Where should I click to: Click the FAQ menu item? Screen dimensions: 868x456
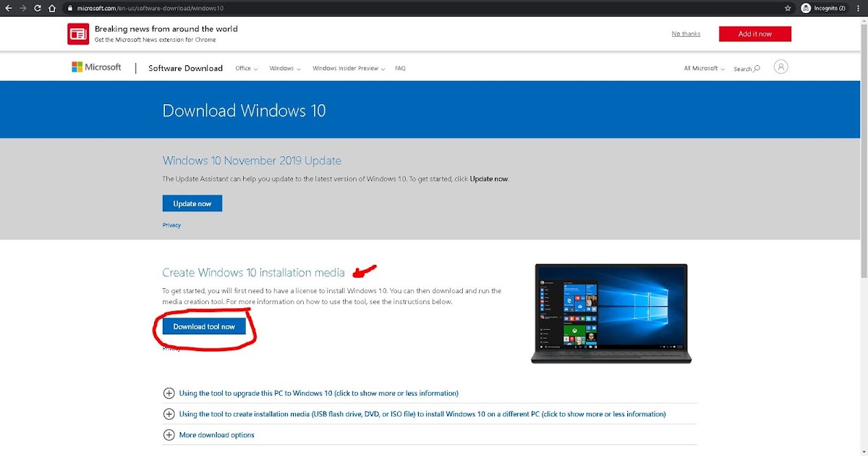coord(400,68)
